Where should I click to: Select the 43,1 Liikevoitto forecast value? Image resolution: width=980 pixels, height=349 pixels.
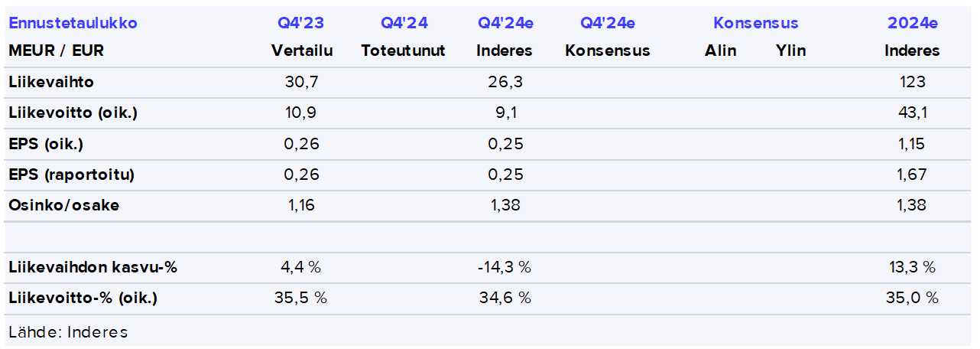click(x=912, y=113)
